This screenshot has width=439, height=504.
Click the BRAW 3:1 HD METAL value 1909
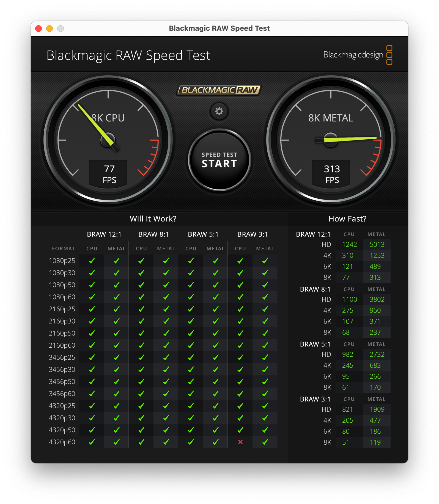click(x=377, y=409)
